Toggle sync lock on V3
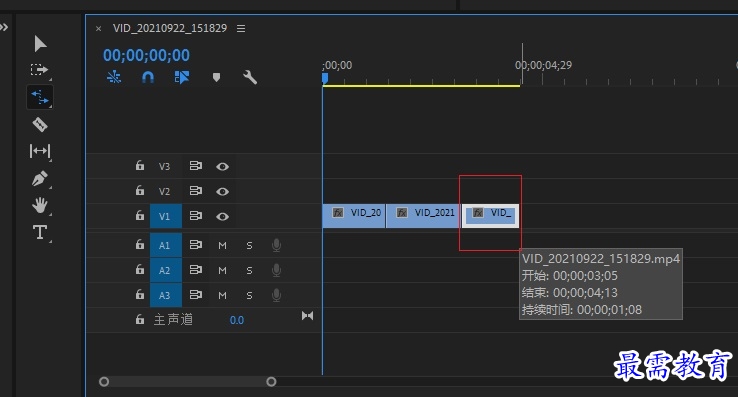 point(196,166)
